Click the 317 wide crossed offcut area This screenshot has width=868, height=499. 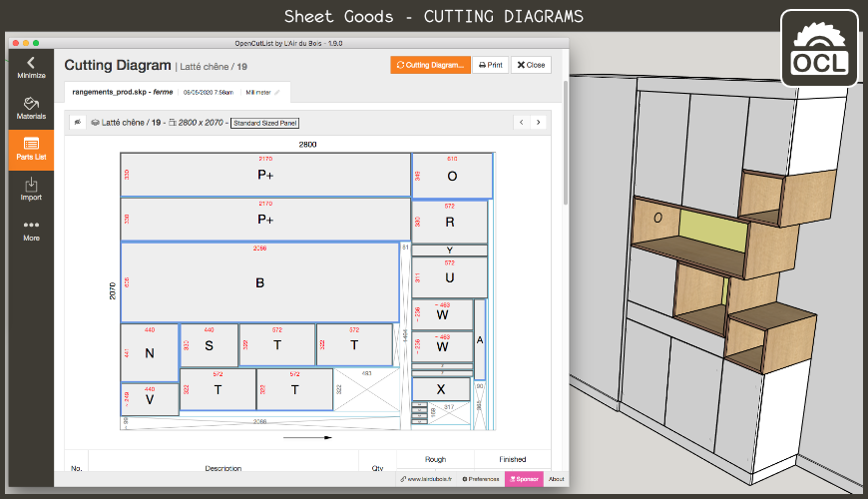tap(449, 413)
